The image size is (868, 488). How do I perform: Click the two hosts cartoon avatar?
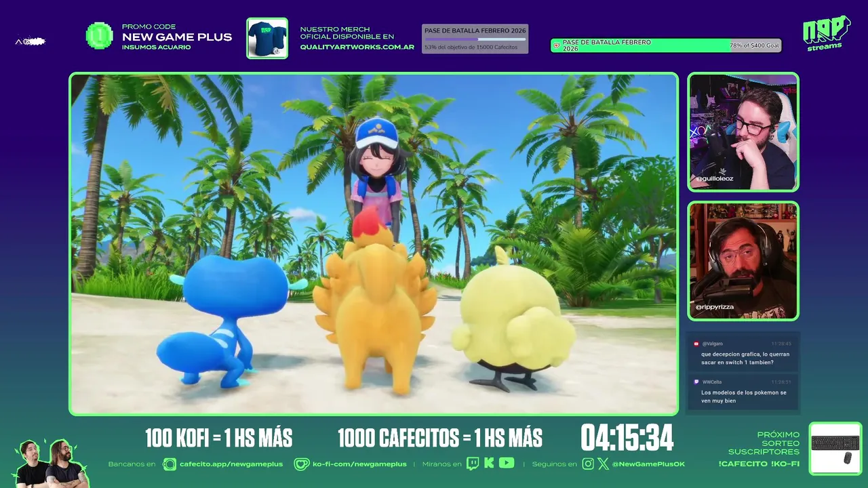(x=51, y=464)
